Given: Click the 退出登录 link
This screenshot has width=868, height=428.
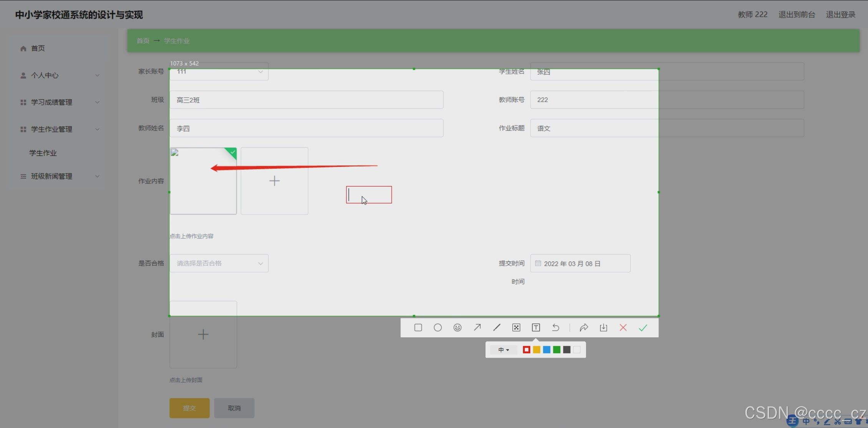Looking at the screenshot, I should coord(840,15).
